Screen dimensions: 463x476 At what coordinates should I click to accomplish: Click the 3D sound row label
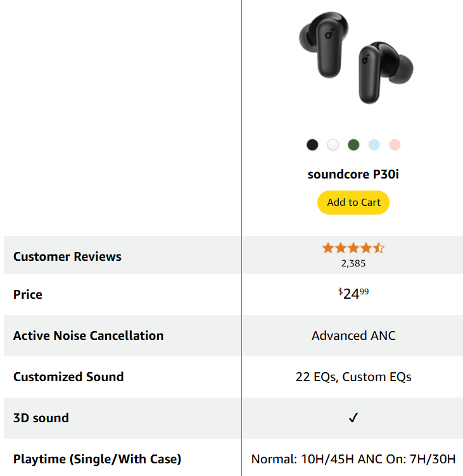(x=41, y=418)
